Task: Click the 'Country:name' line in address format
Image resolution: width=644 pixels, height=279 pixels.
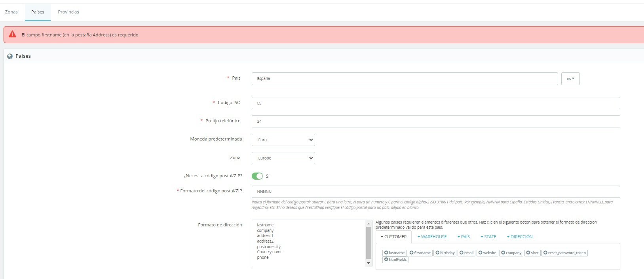Action: [270, 252]
